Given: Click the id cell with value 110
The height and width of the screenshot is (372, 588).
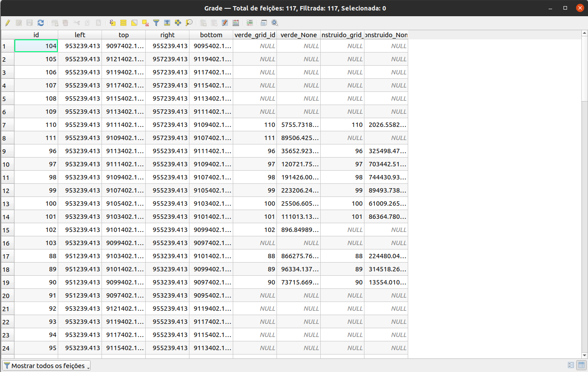Looking at the screenshot, I should [x=36, y=125].
